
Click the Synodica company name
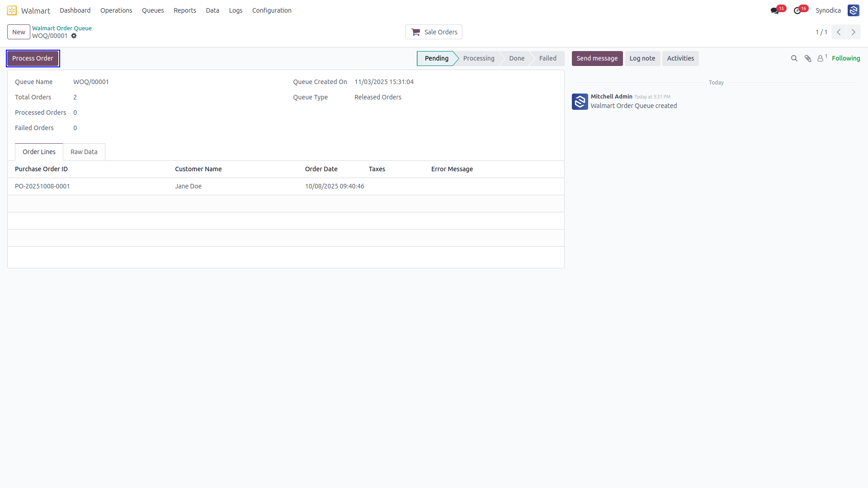point(828,10)
